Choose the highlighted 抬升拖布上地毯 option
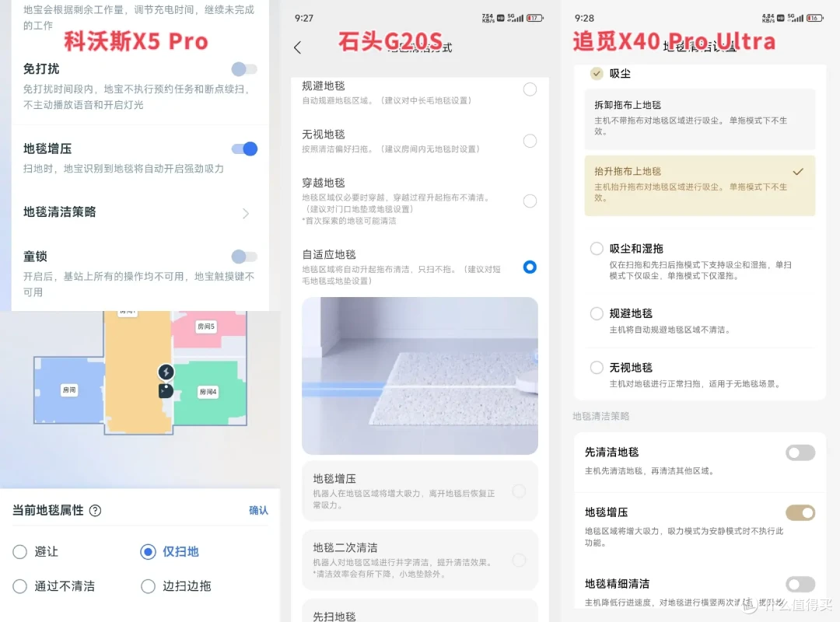 tap(700, 185)
